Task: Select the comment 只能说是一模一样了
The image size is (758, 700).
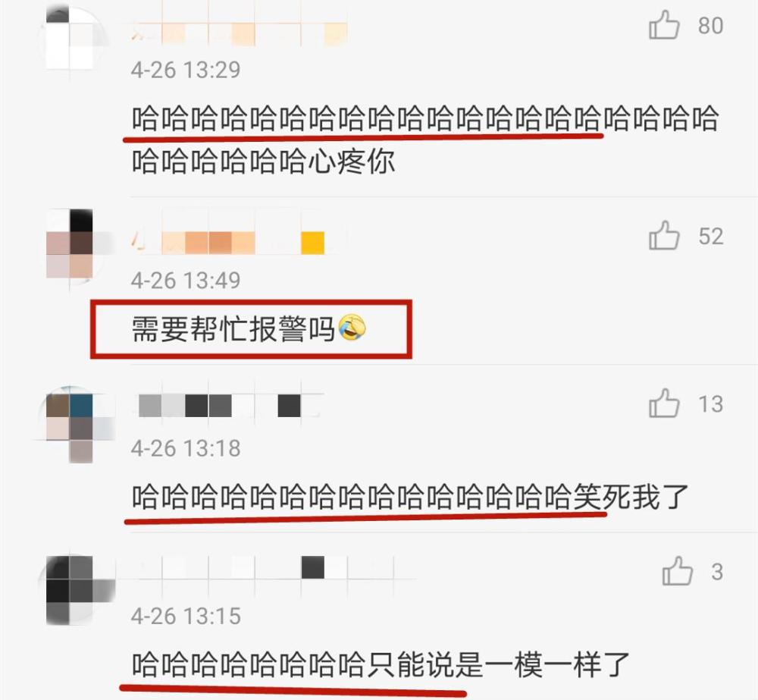Action: pyautogui.click(x=381, y=664)
